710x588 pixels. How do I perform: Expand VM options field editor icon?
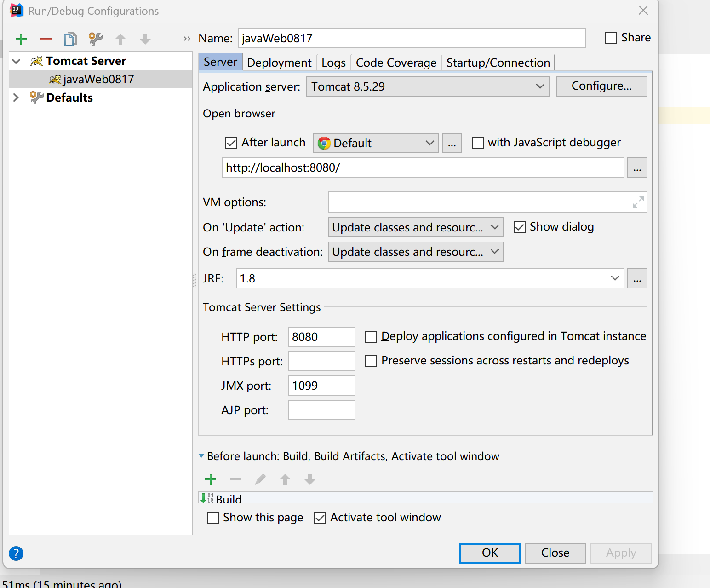[638, 202]
